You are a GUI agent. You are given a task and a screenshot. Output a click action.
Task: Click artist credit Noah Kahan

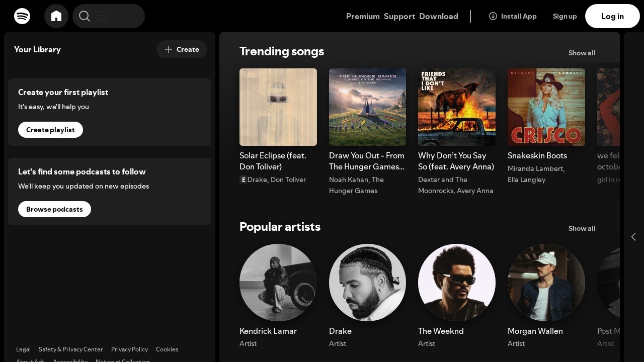coord(349,179)
